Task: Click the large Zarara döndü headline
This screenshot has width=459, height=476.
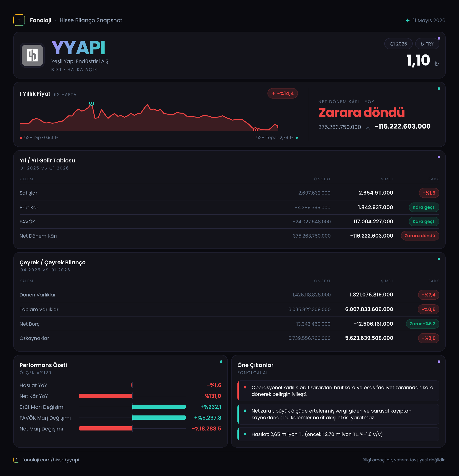Action: click(361, 113)
